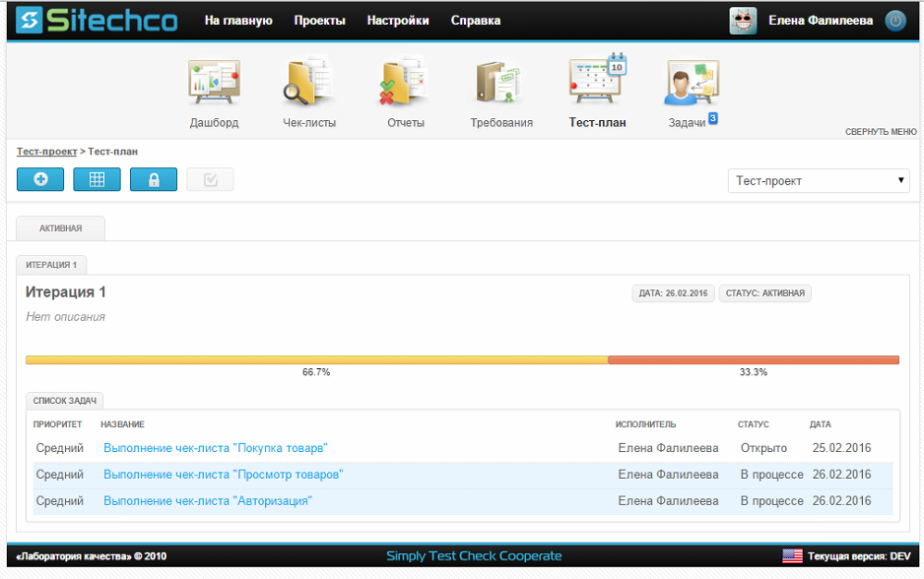Image resolution: width=924 pixels, height=579 pixels.
Task: Open task Выполнение чек-листа "Авторизация"
Action: pyautogui.click(x=208, y=500)
